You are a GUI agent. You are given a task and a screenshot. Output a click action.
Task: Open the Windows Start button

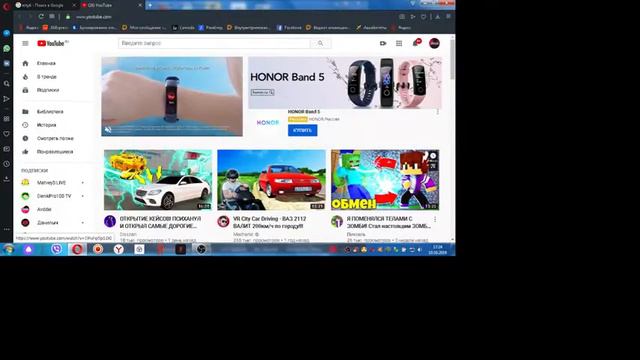pos(8,249)
